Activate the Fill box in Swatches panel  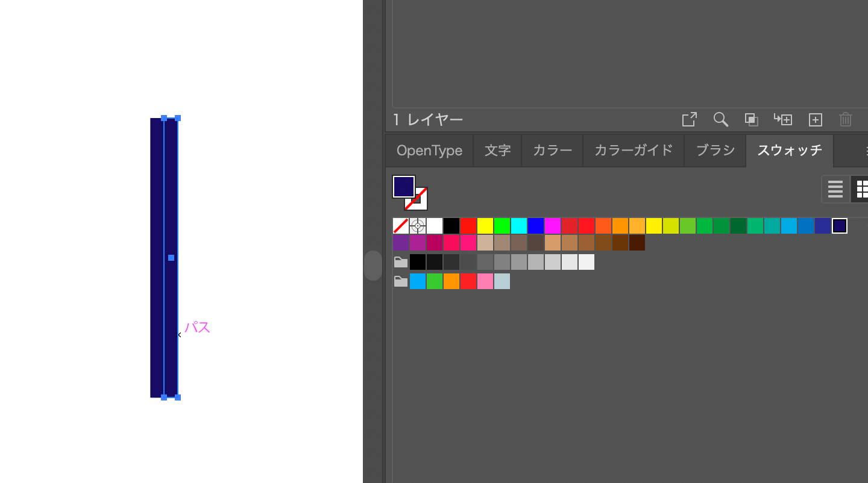click(403, 187)
